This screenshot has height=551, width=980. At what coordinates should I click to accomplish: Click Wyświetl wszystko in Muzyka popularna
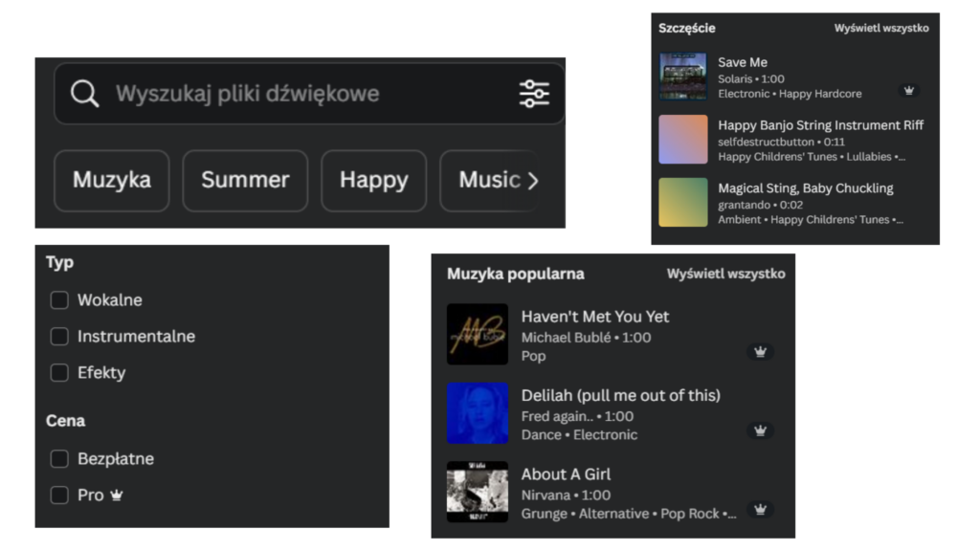coord(725,274)
